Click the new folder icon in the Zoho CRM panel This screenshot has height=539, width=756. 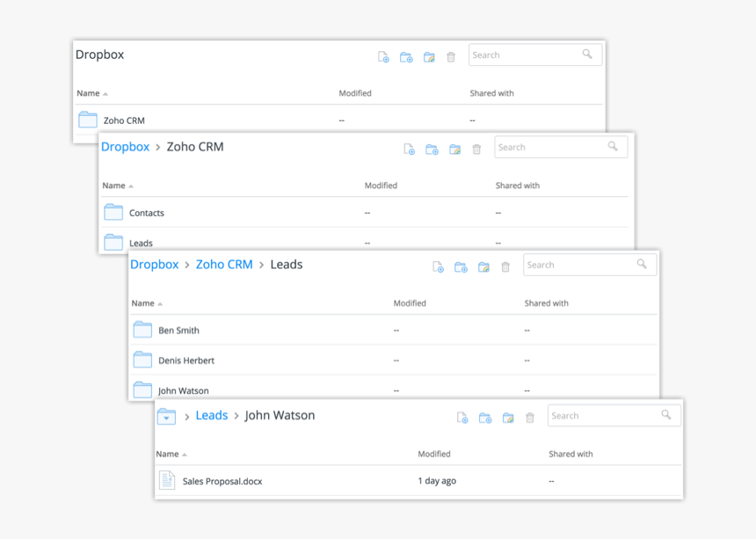pyautogui.click(x=432, y=149)
